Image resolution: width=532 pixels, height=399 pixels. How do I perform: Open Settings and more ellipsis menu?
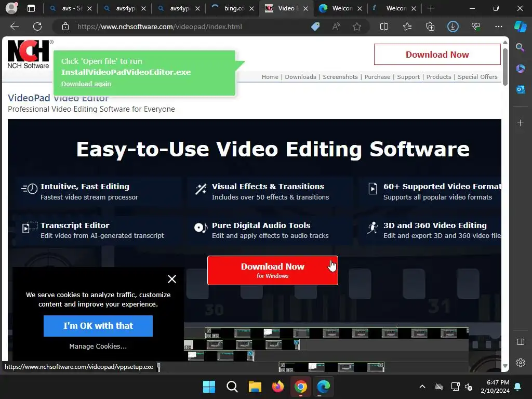point(498,26)
